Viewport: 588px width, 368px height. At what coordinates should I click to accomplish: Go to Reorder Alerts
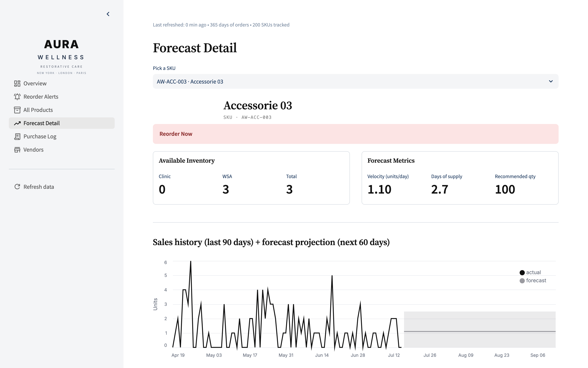[62, 97]
